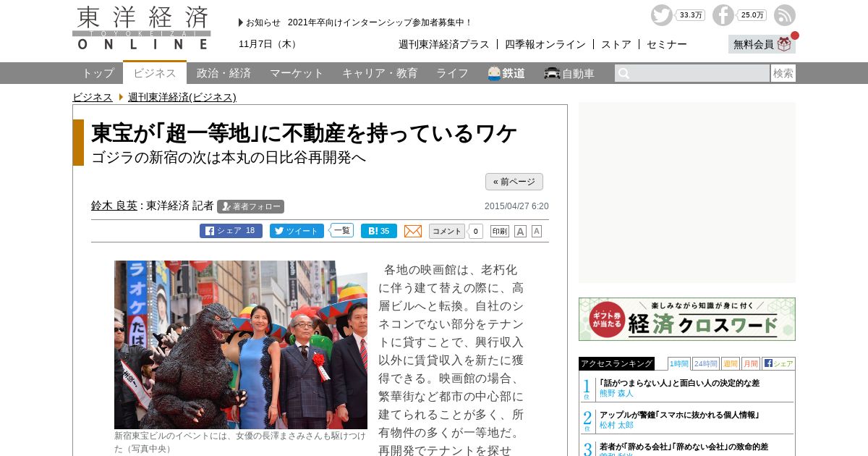Open the 鉄道 navigation tab
Viewport: 868px width, 456px height.
tap(506, 73)
